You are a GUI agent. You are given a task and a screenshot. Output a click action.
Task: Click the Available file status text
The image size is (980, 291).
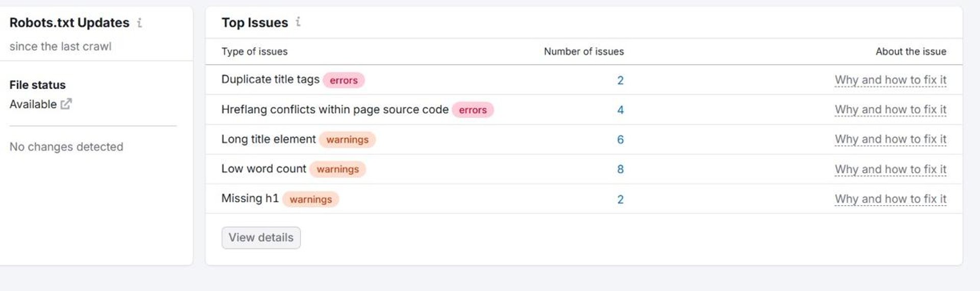tap(33, 104)
